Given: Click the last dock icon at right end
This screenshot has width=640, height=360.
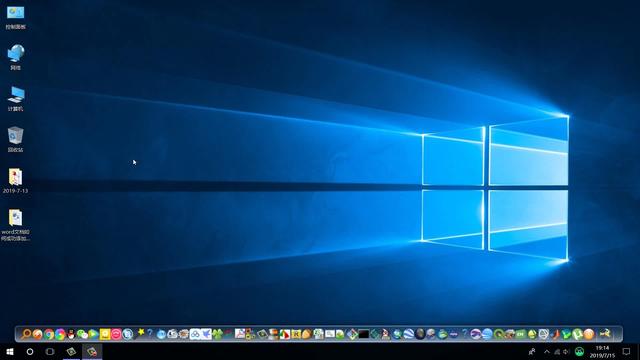Looking at the screenshot, I should click(x=604, y=333).
